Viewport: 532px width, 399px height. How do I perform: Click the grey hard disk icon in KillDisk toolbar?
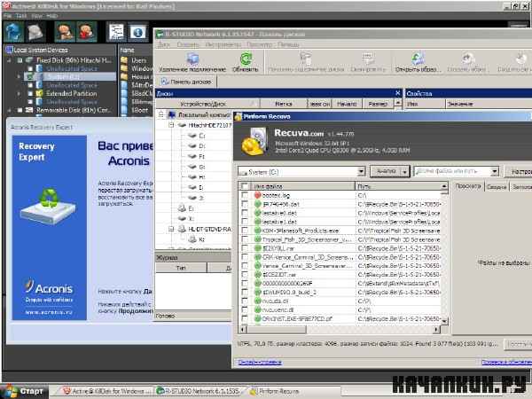tap(35, 32)
